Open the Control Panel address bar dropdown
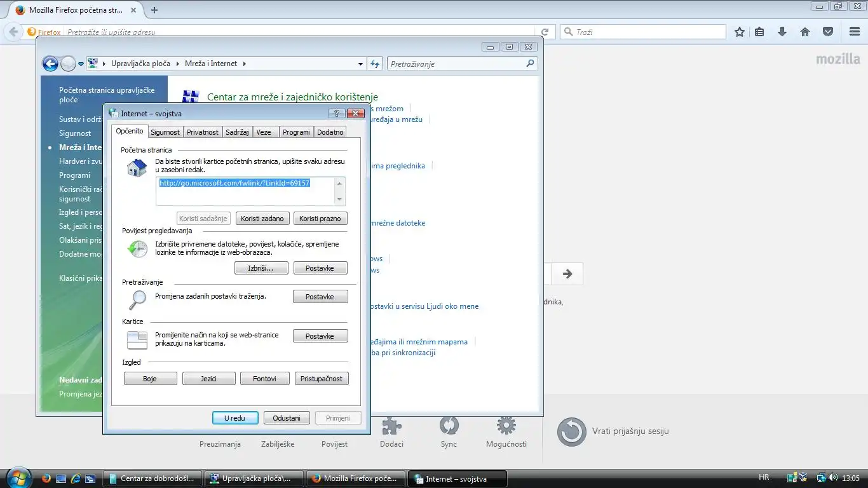868x488 pixels. pos(360,64)
